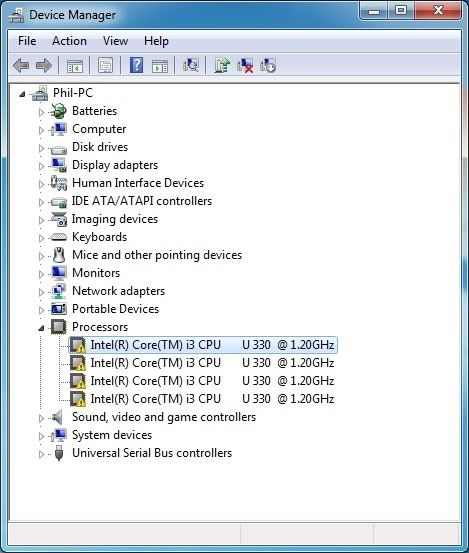Viewport: 469px width, 553px height.
Task: Select the first Intel Core i3 CPU entry
Action: pyautogui.click(x=203, y=345)
